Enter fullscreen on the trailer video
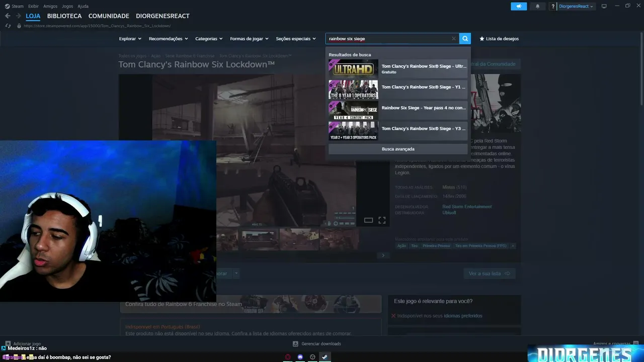Viewport: 644px width, 362px height. pyautogui.click(x=382, y=220)
